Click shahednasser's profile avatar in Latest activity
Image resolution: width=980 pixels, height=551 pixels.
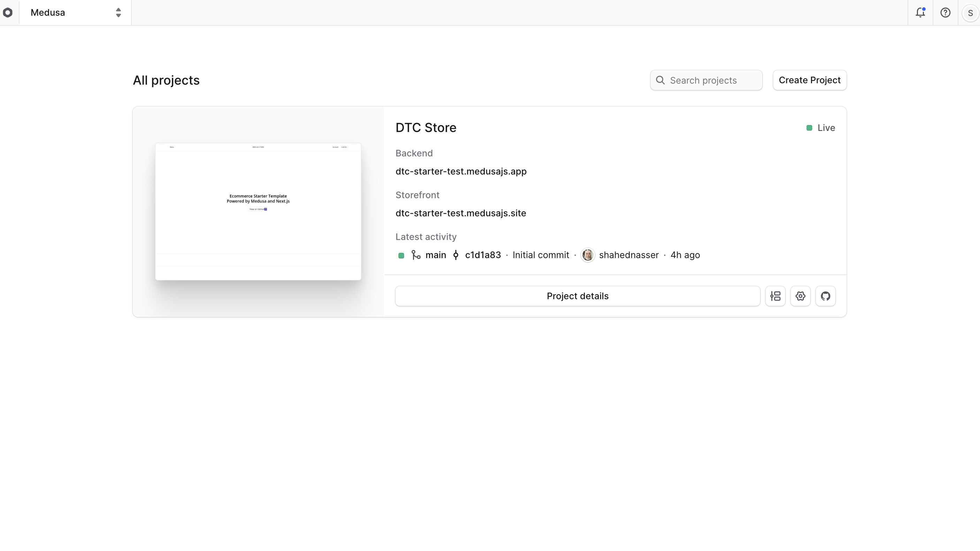coord(588,255)
